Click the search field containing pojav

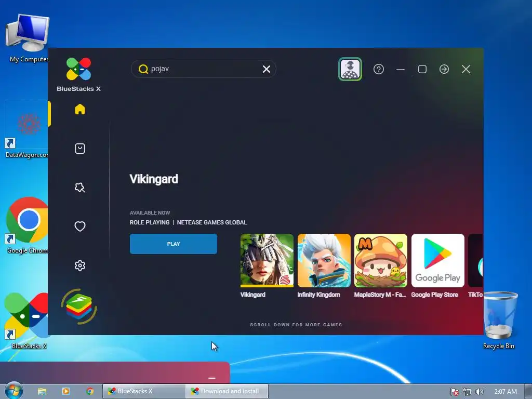(x=204, y=69)
